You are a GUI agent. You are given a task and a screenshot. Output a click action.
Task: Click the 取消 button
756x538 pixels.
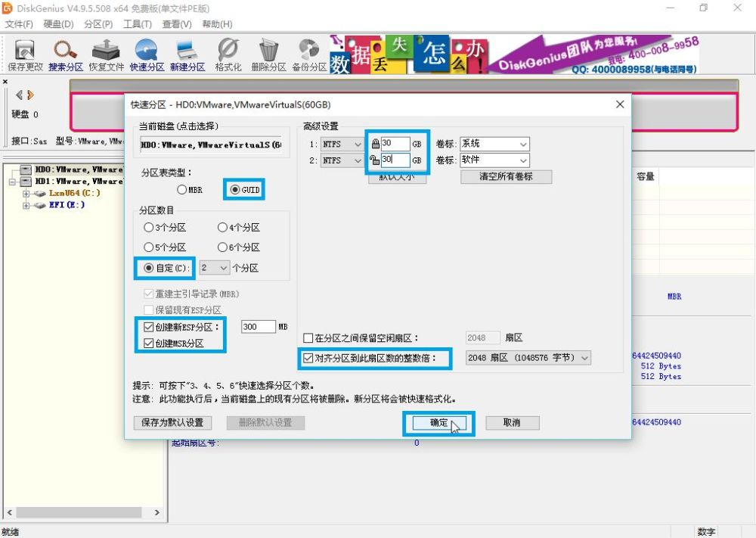(512, 423)
